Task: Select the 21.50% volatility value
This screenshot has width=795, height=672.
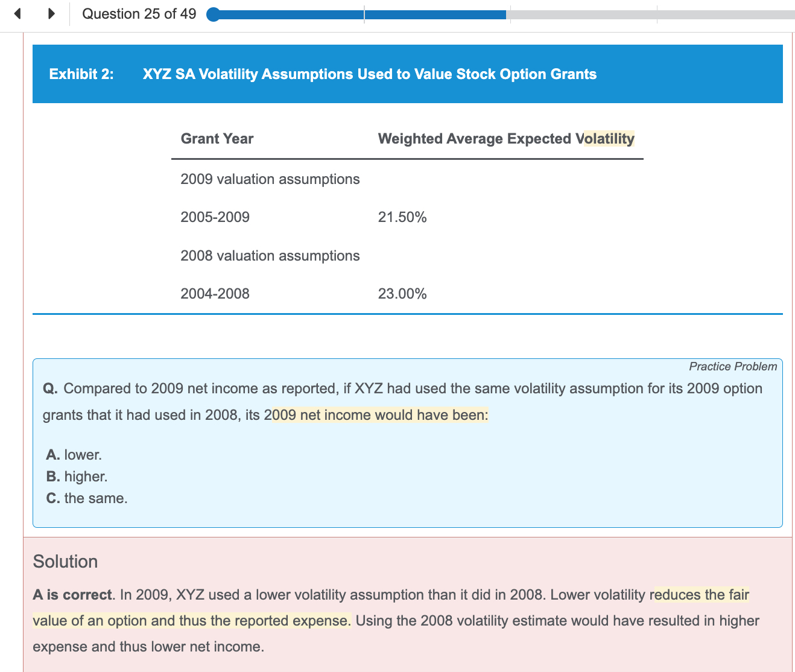Action: pos(402,217)
